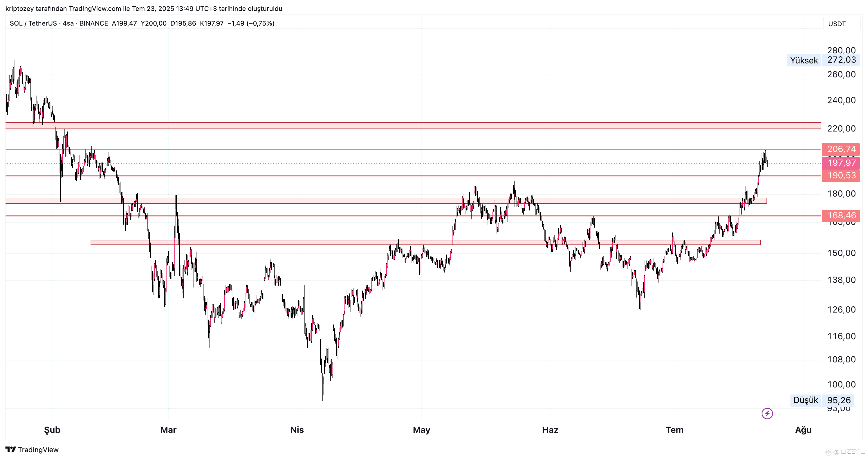Click the 108,00 price axis tick
Image resolution: width=868 pixels, height=459 pixels.
pos(841,360)
